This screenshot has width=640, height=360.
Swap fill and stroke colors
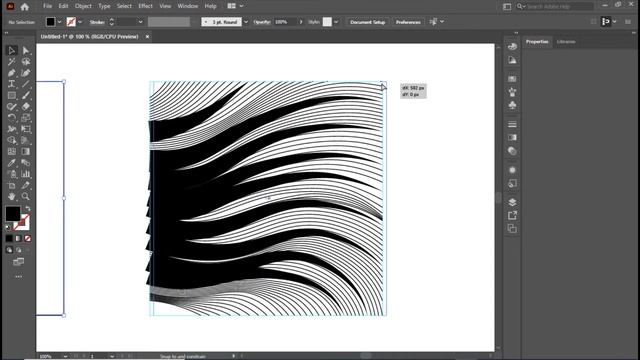click(28, 209)
